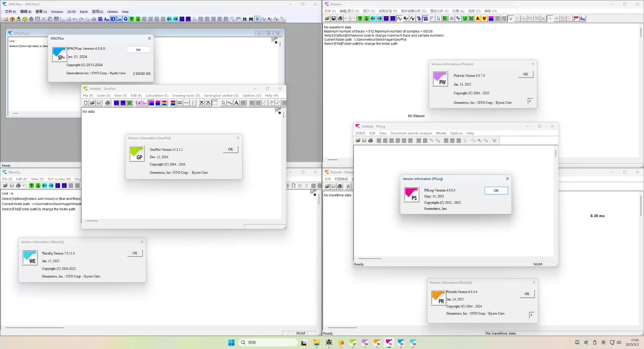This screenshot has width=644, height=349.
Task: Select the dotted rectangle tool in GeoPlot
Action: (x=215, y=103)
